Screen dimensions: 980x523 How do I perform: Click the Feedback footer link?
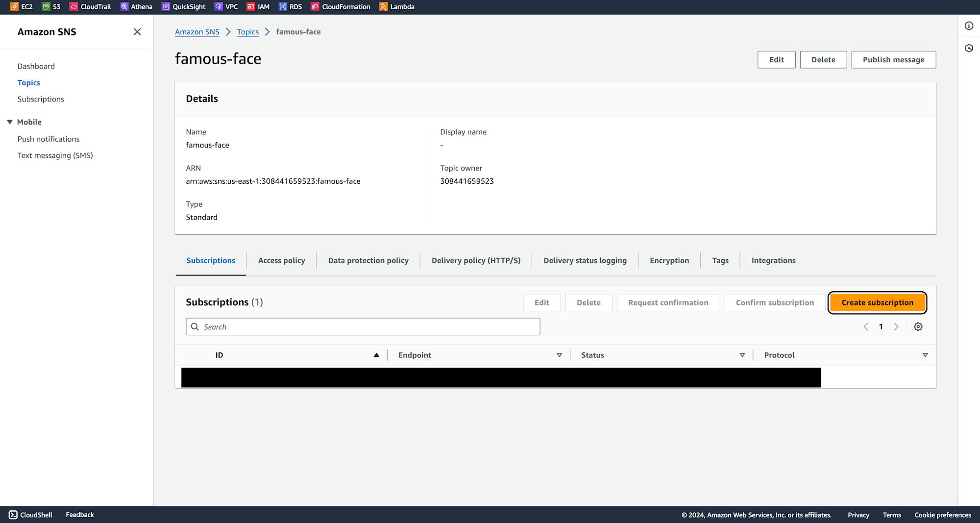coord(80,515)
